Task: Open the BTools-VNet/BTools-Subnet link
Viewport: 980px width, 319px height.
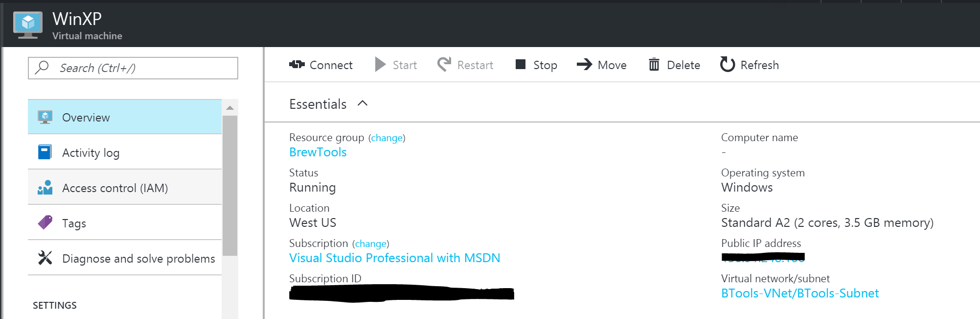Action: [x=800, y=294]
